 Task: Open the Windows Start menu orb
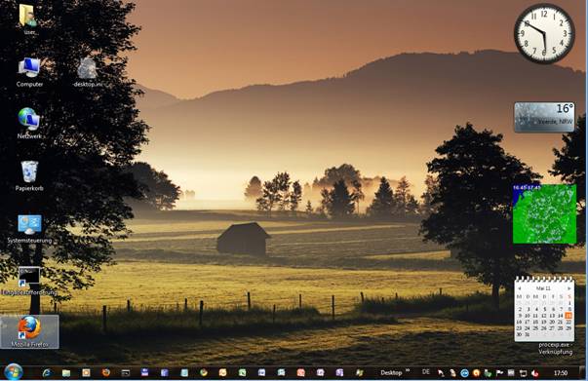[14, 372]
